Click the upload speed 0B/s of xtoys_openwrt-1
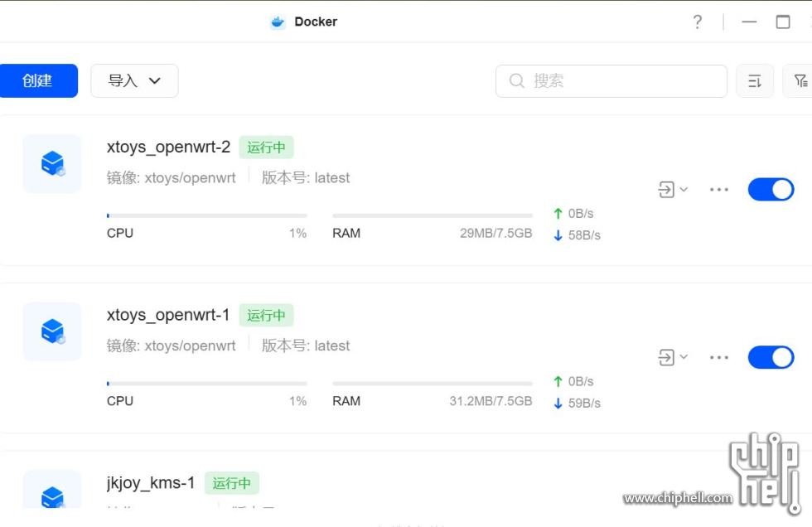 click(x=581, y=381)
